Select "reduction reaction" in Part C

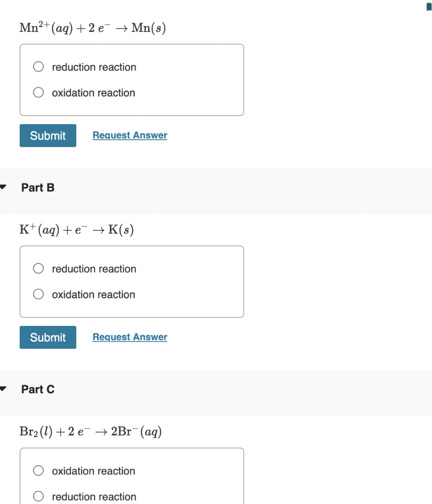[38, 496]
